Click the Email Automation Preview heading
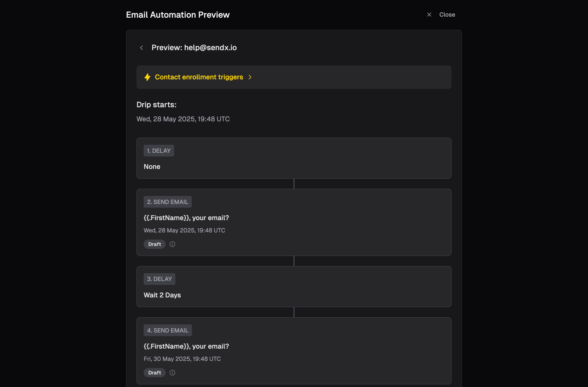This screenshot has width=588, height=387. (178, 15)
